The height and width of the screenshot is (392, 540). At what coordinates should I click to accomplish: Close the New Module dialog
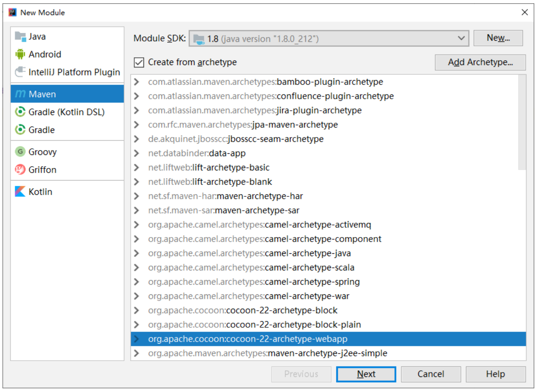(x=525, y=12)
